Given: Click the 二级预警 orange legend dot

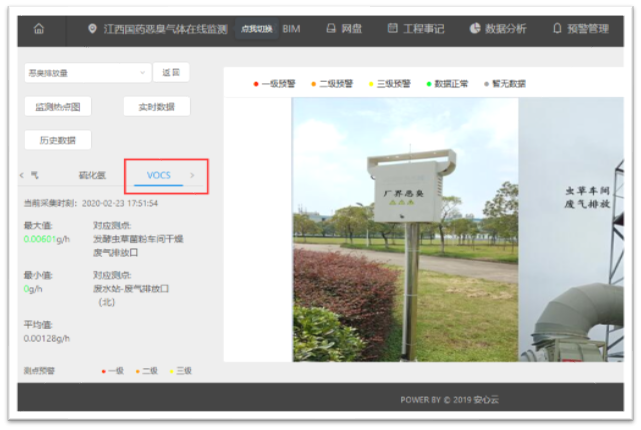Looking at the screenshot, I should (x=314, y=84).
